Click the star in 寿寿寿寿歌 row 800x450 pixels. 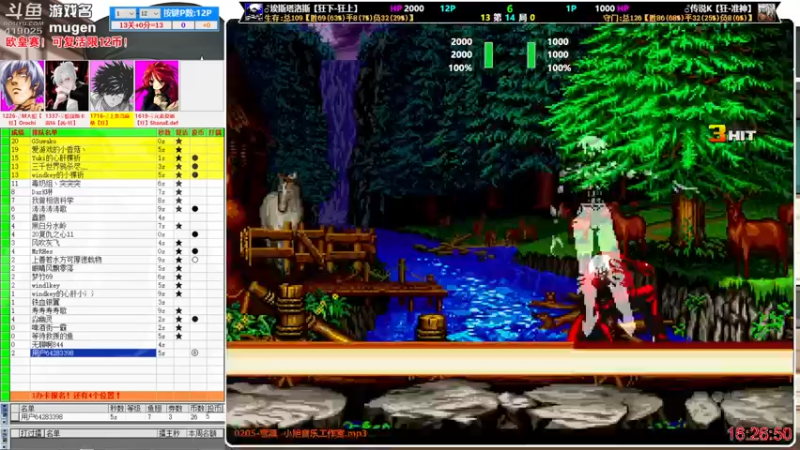179,311
